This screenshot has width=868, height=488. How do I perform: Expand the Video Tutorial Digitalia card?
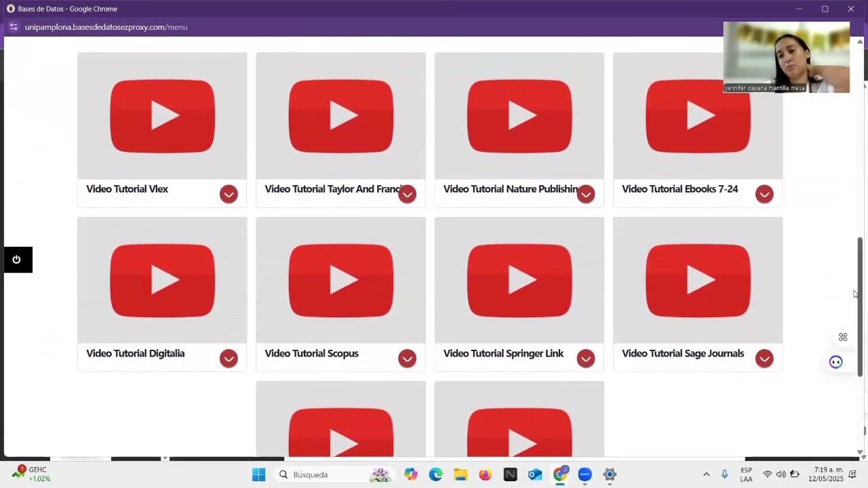229,359
